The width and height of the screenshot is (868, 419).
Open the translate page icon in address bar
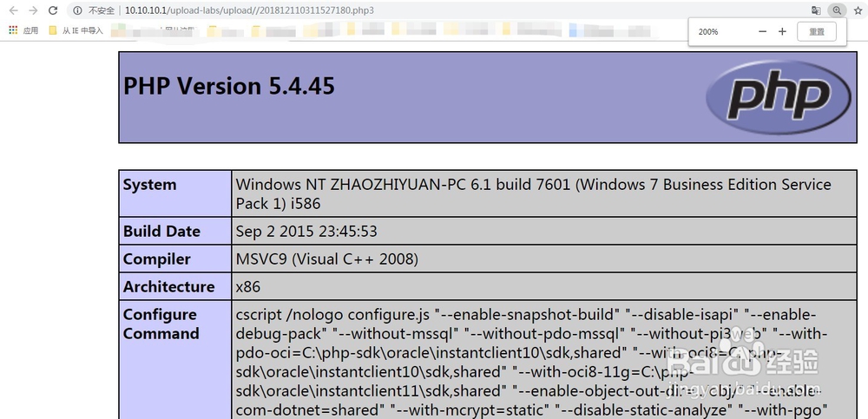coord(816,10)
